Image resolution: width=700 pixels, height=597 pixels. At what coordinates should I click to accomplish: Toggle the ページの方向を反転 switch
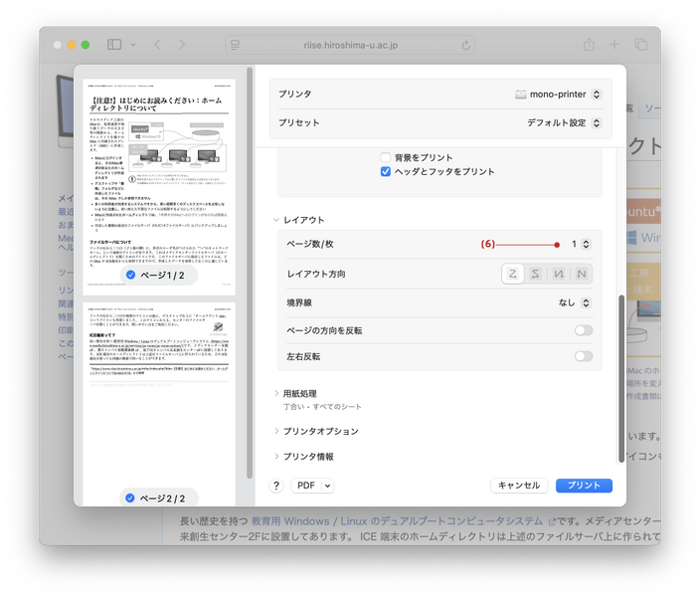[x=583, y=330]
